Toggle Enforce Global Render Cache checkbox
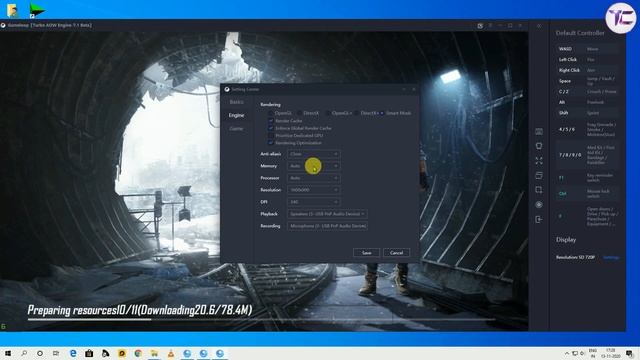 (271, 128)
